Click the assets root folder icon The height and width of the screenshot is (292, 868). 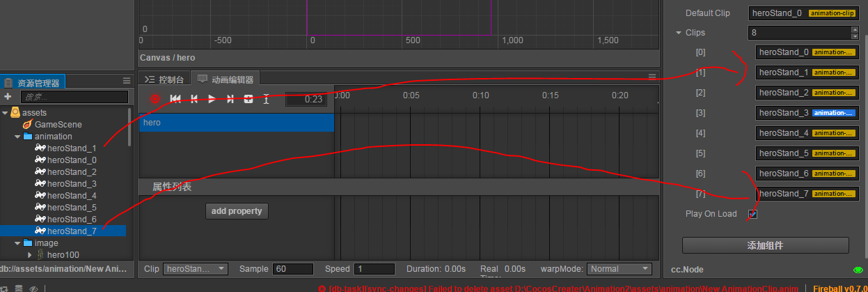pos(15,112)
